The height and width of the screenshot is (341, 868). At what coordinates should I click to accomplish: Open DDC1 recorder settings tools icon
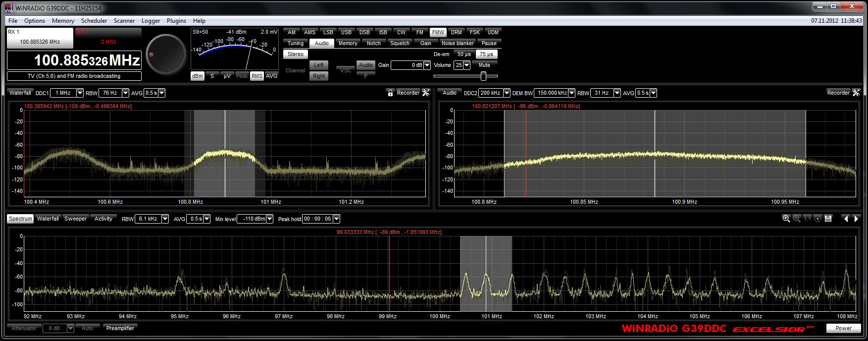tap(426, 93)
